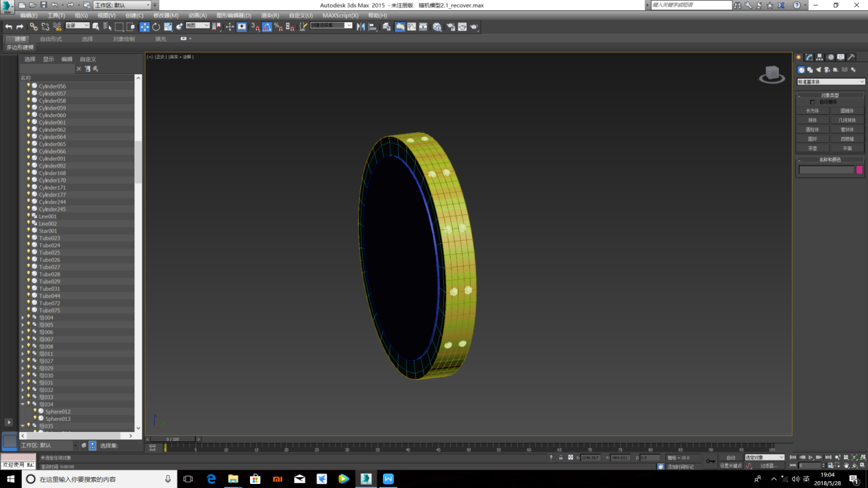Viewport: 868px width, 488px height.
Task: Open the Utilities hammer tab
Action: [851, 57]
